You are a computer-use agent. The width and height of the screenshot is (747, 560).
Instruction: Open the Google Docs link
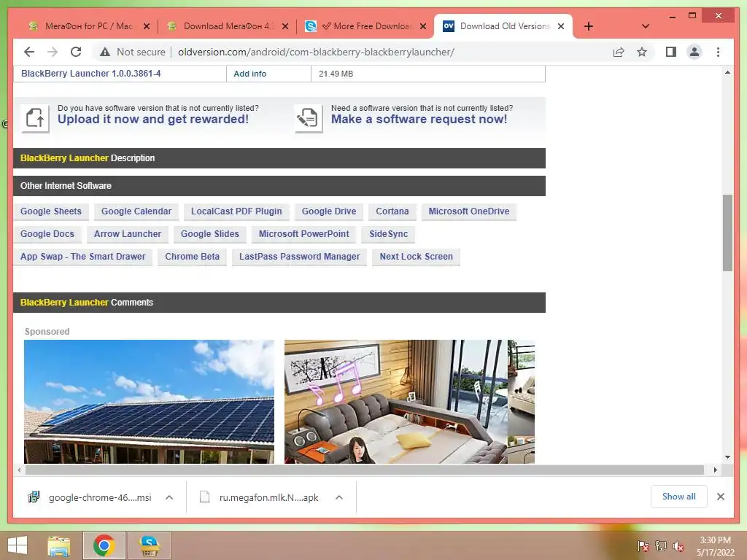click(47, 234)
